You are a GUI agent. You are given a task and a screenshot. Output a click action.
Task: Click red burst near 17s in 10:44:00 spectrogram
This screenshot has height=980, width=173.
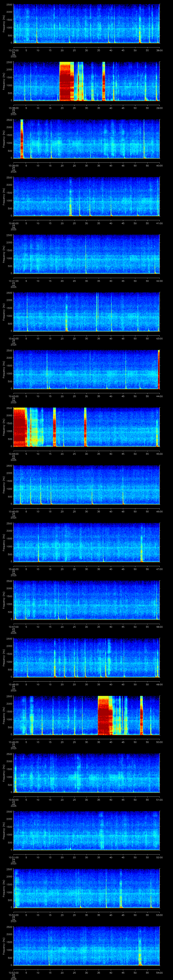point(54,427)
